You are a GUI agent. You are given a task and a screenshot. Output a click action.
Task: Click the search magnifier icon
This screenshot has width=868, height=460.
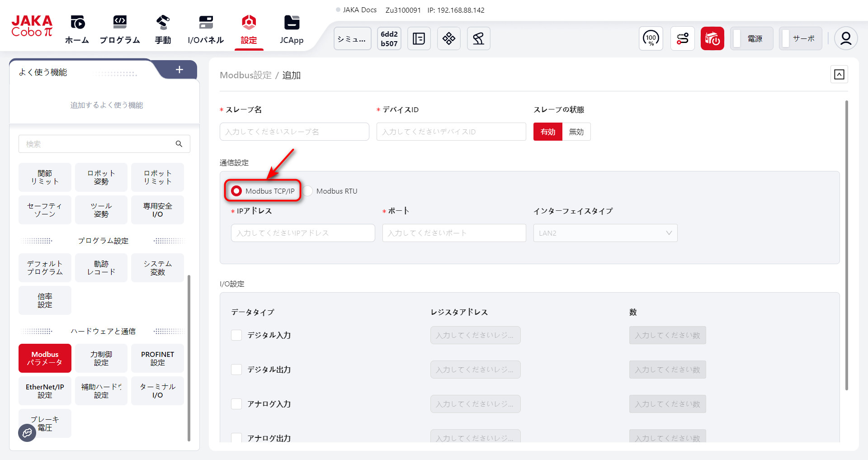click(x=179, y=144)
